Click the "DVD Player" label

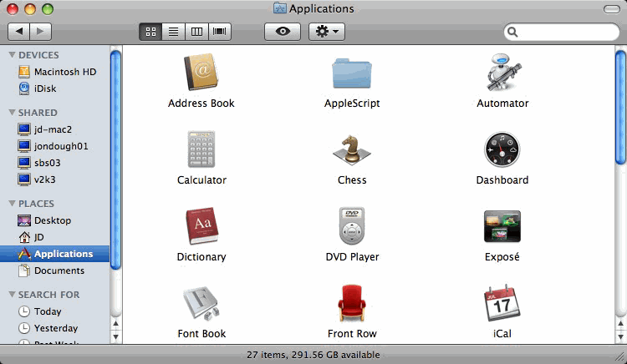point(352,257)
